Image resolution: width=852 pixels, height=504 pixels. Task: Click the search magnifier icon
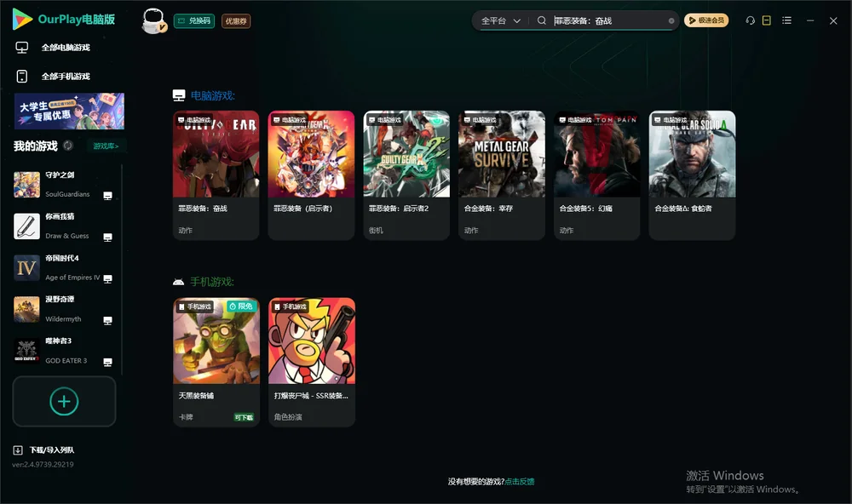pyautogui.click(x=541, y=20)
